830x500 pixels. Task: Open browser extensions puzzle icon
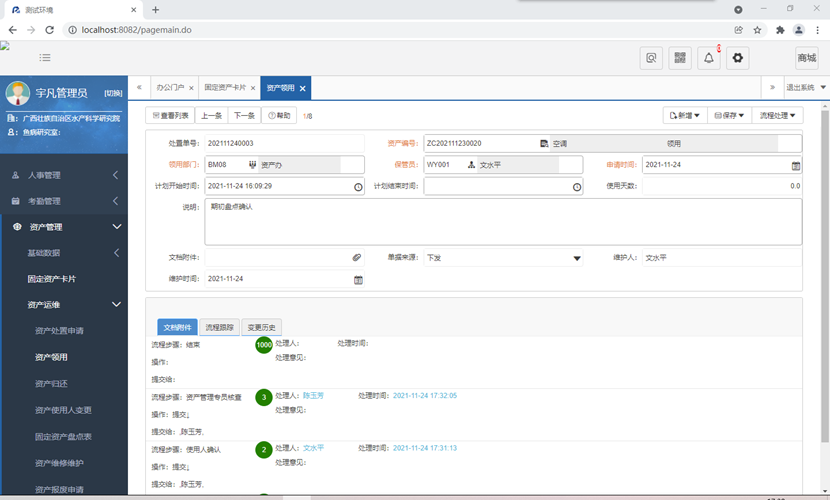pos(780,30)
